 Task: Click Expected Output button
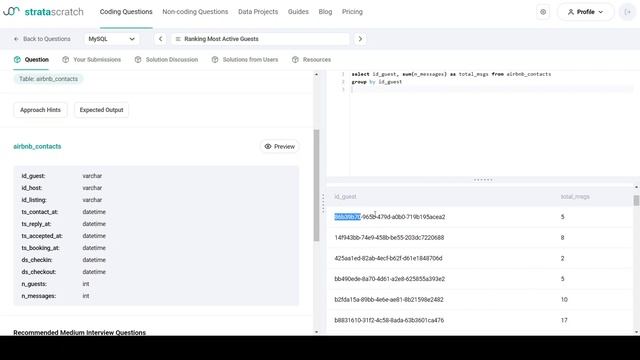coord(101,110)
